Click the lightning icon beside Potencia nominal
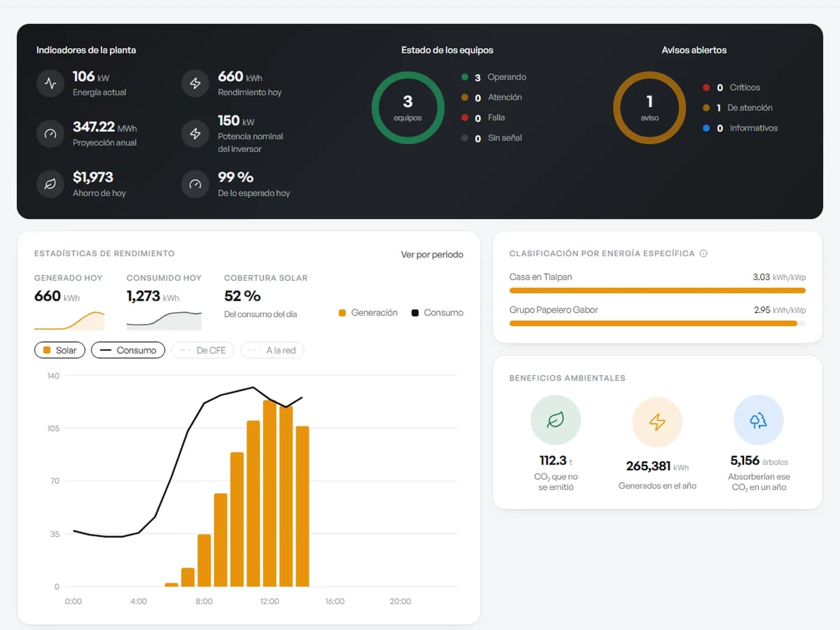This screenshot has width=840, height=630. click(195, 134)
